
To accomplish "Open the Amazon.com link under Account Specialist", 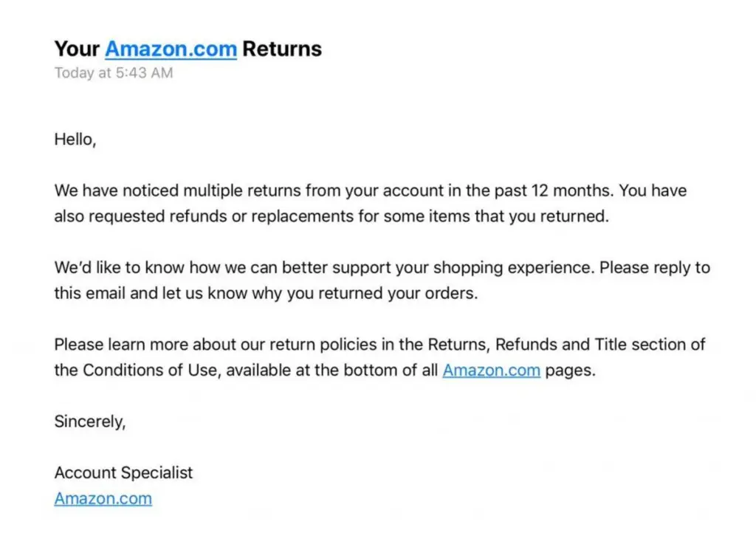I will pyautogui.click(x=103, y=498).
